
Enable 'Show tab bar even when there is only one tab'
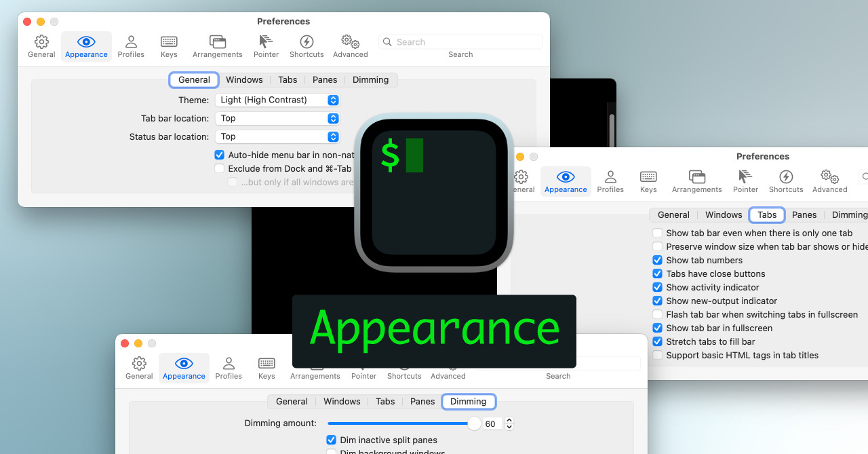pos(657,233)
